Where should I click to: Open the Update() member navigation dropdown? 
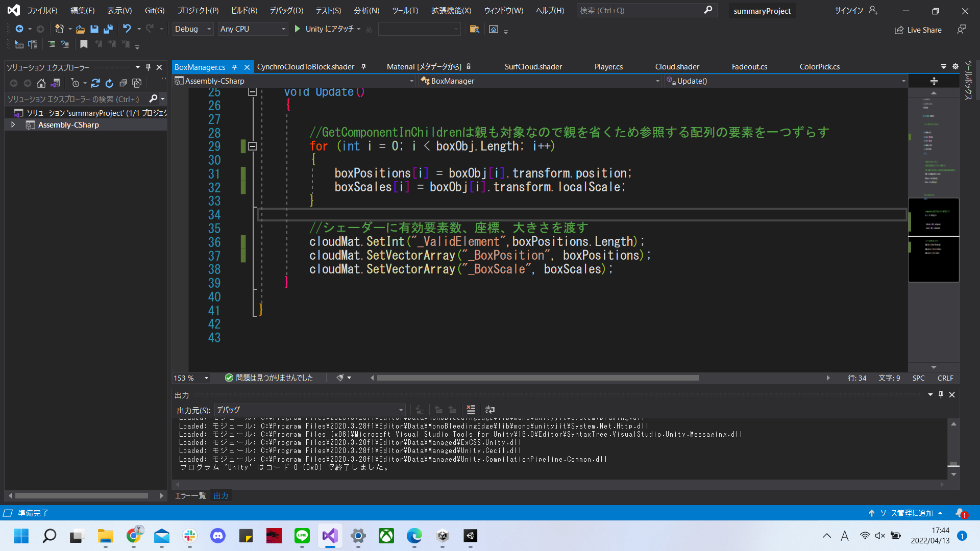point(786,81)
